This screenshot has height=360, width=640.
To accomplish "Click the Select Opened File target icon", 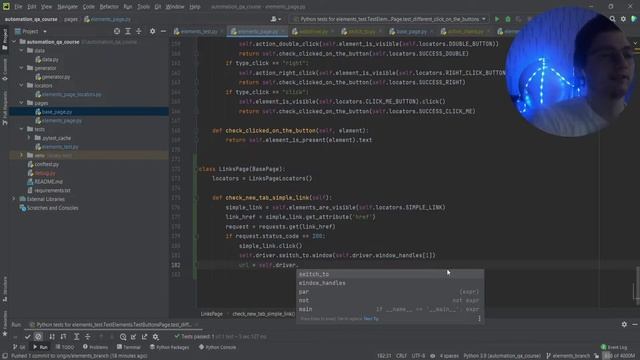I will click(117, 31).
